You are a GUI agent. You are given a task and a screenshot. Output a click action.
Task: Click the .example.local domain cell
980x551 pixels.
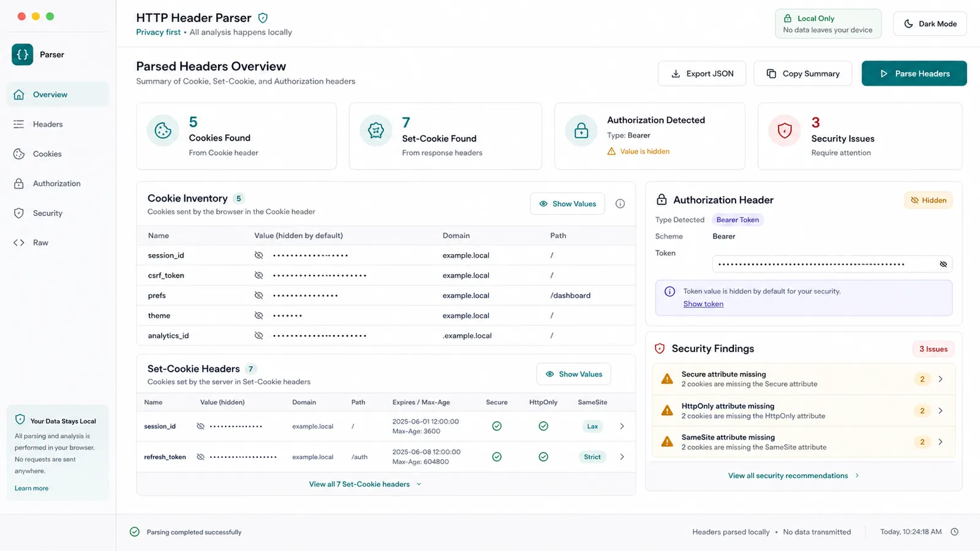[x=467, y=335]
